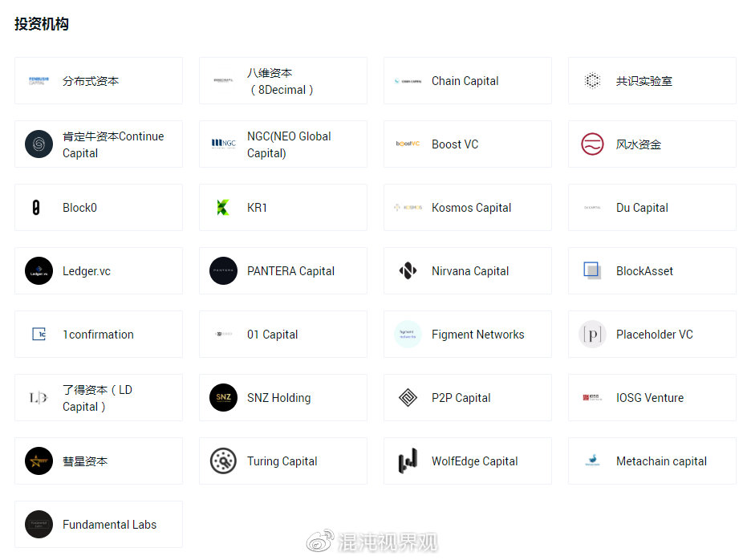Image resolution: width=747 pixels, height=560 pixels.
Task: Click the KR1 name text
Action: pyautogui.click(x=257, y=208)
